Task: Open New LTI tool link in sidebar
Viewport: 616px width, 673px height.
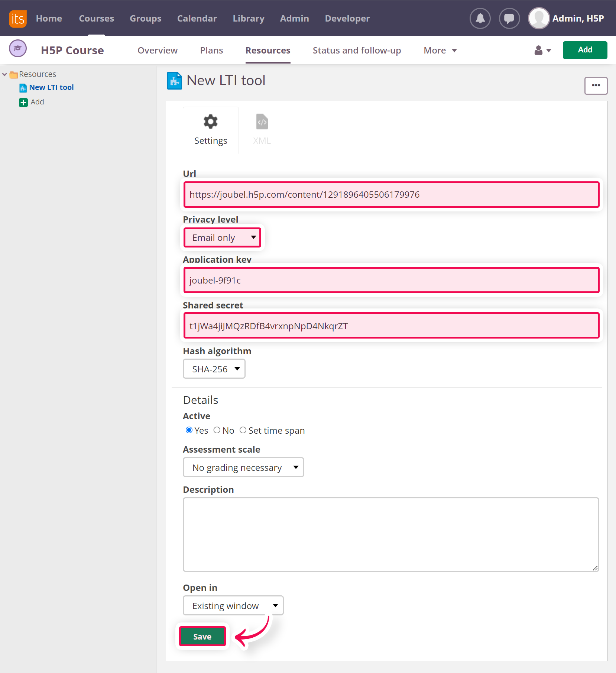Action: point(52,87)
